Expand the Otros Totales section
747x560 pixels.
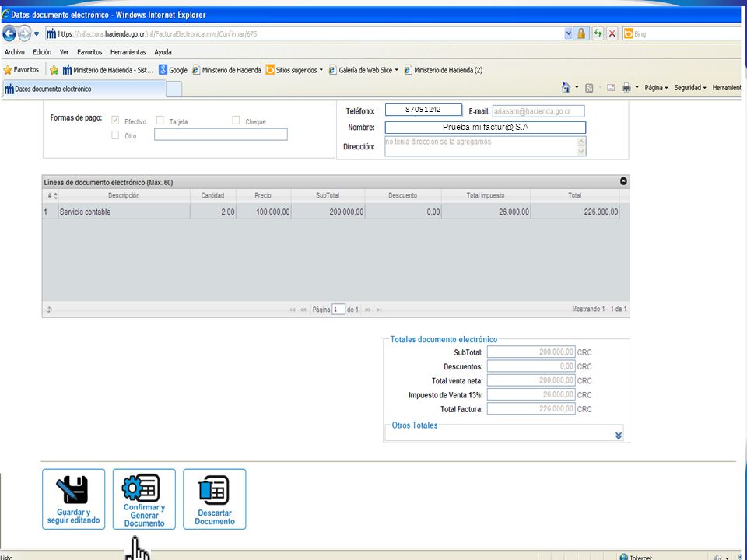pos(619,436)
